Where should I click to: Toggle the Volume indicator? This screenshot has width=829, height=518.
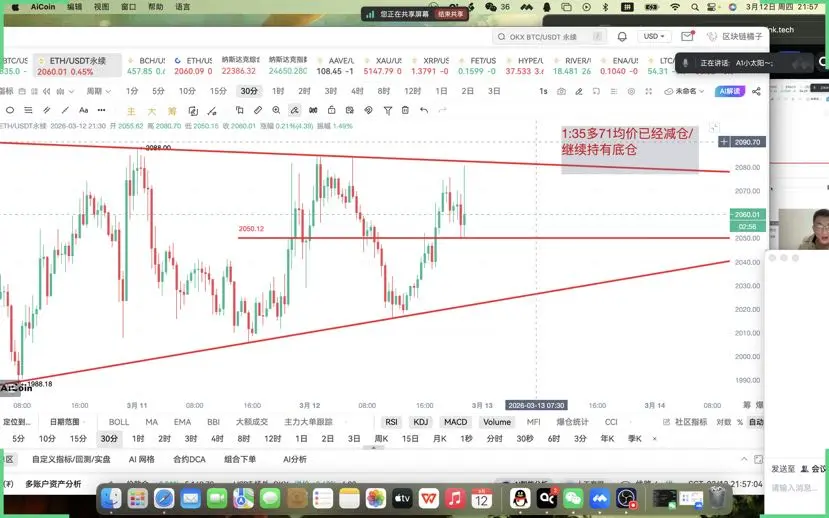click(496, 422)
